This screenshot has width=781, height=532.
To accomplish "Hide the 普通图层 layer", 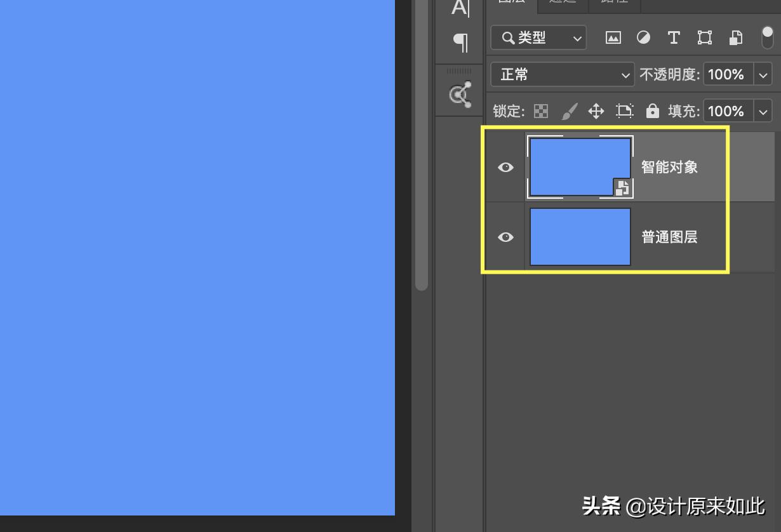I will (505, 237).
